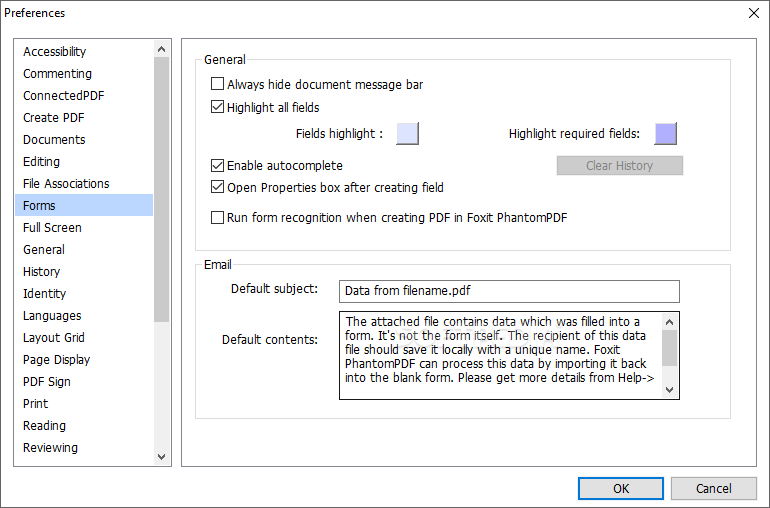Open Documents preferences
The height and width of the screenshot is (508, 770).
click(x=84, y=140)
